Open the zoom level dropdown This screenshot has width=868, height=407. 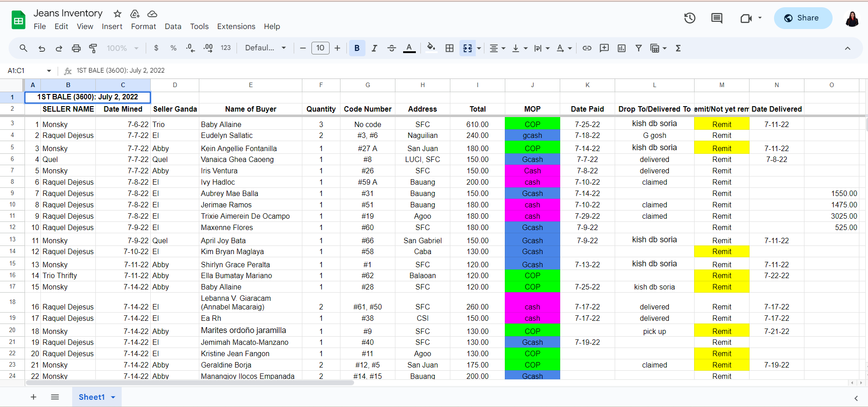click(123, 48)
